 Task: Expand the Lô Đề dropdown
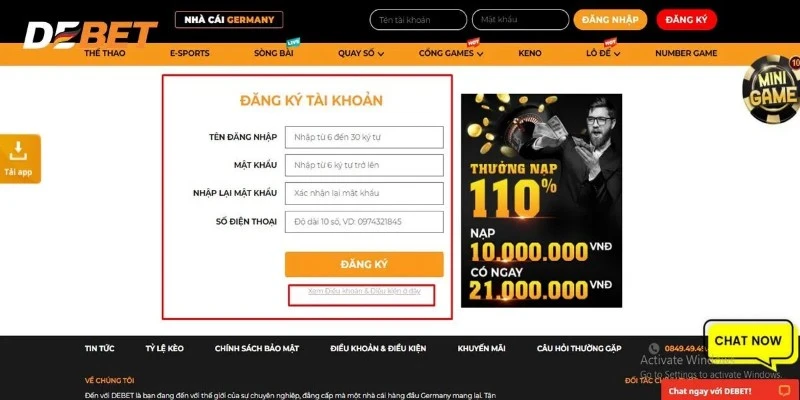[x=603, y=53]
